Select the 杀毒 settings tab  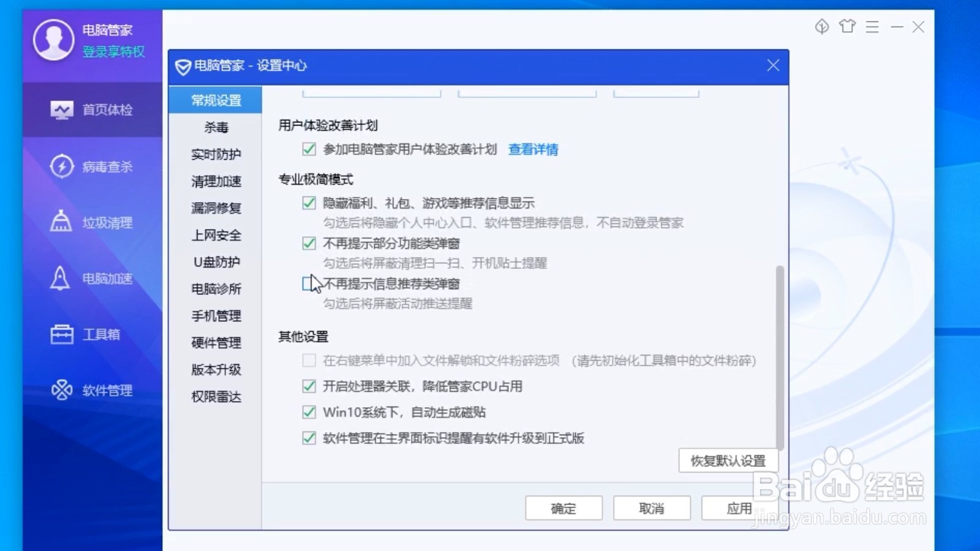[216, 127]
